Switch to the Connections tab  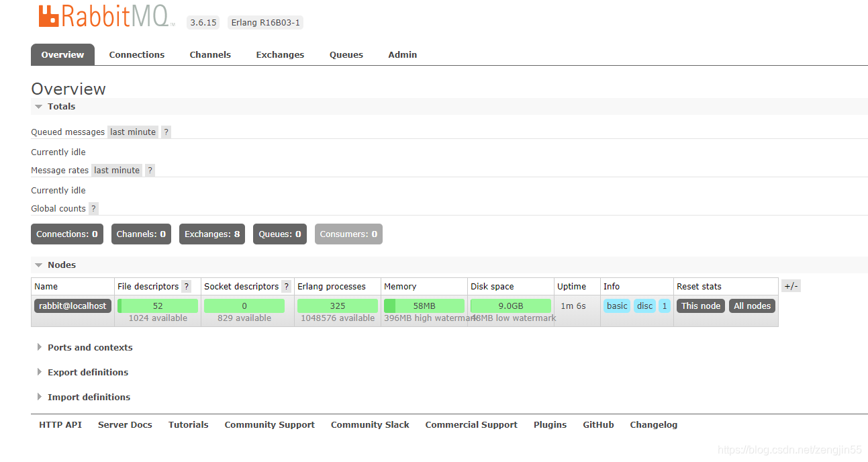click(137, 55)
